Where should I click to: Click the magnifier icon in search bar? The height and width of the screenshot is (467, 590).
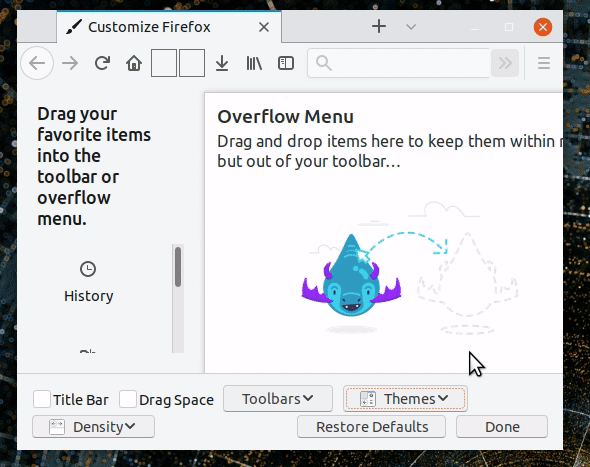click(324, 63)
